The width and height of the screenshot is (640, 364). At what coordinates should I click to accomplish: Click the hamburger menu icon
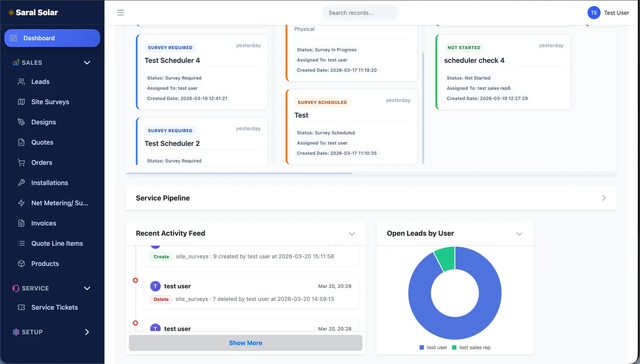(x=121, y=13)
